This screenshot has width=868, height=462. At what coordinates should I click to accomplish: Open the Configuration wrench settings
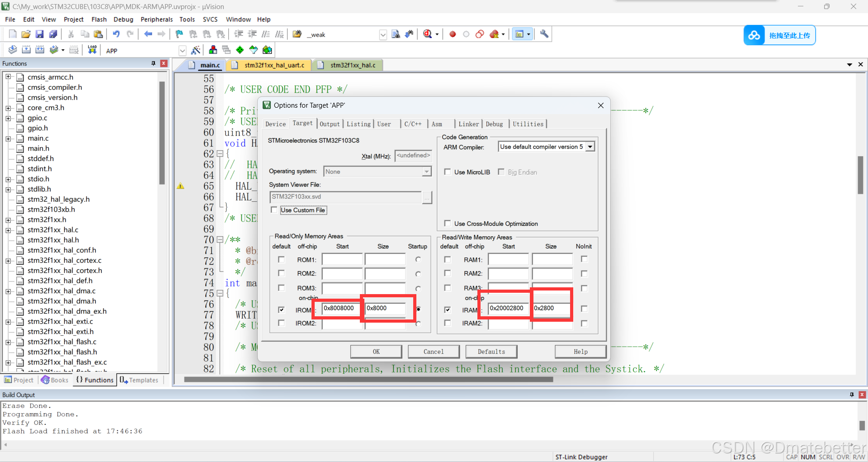(x=544, y=34)
